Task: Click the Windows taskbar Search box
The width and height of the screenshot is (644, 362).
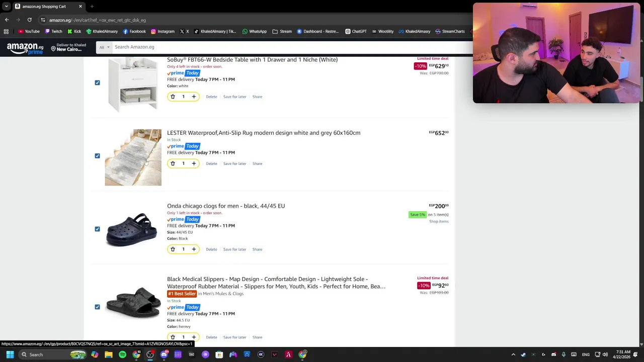Action: click(53, 354)
